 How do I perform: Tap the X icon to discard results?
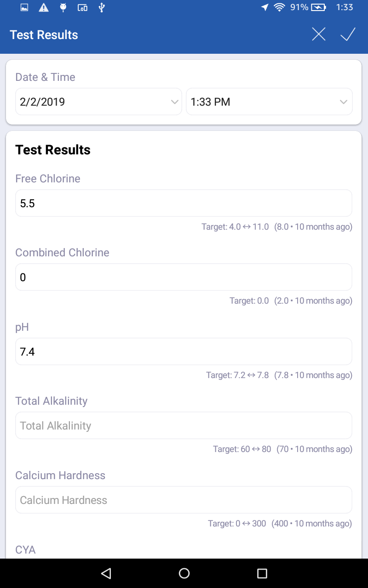point(318,34)
